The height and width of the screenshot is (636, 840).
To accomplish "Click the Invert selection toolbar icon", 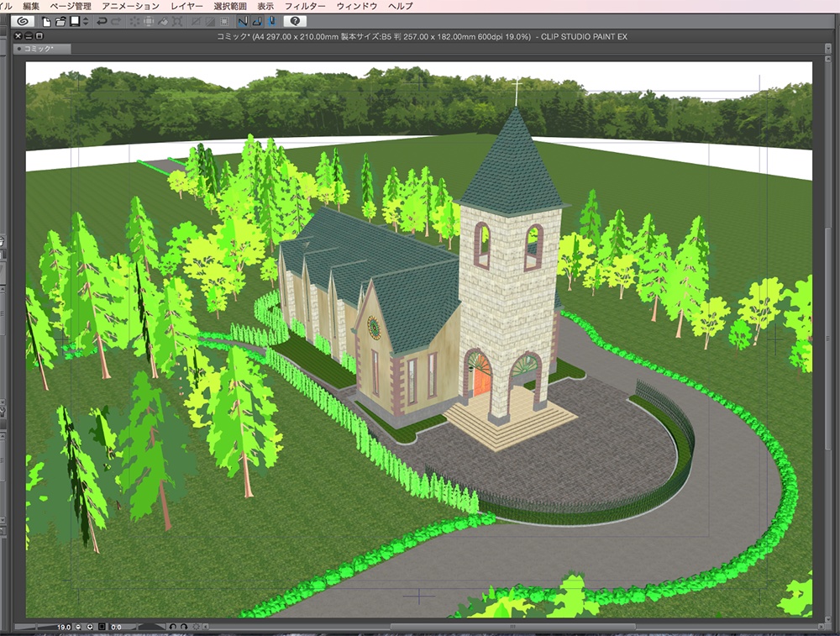I will point(211,22).
